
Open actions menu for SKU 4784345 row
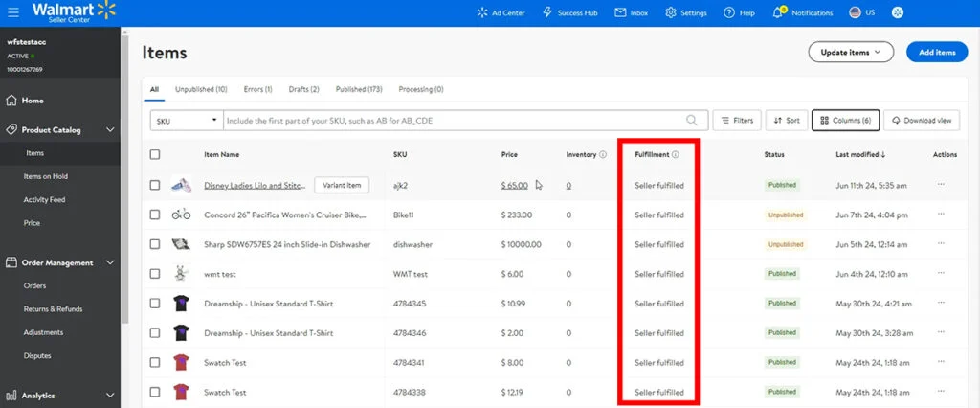[x=941, y=303]
